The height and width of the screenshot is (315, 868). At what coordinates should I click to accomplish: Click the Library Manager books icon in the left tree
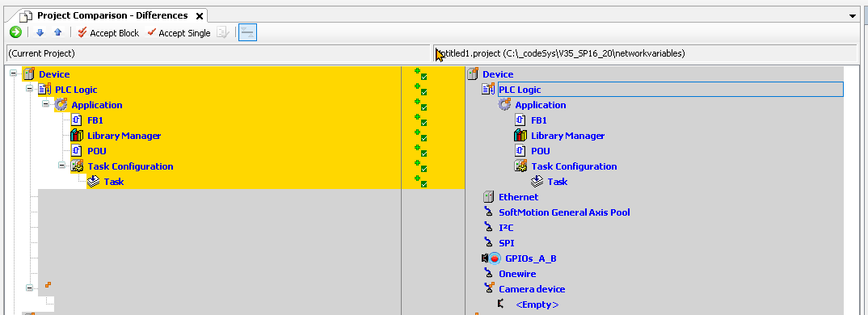[77, 135]
